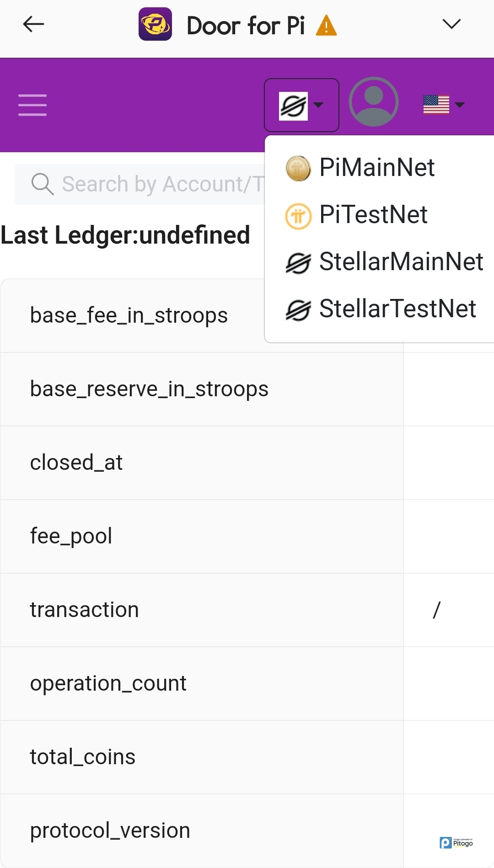Click the Pitogo watermark logo

[x=456, y=842]
